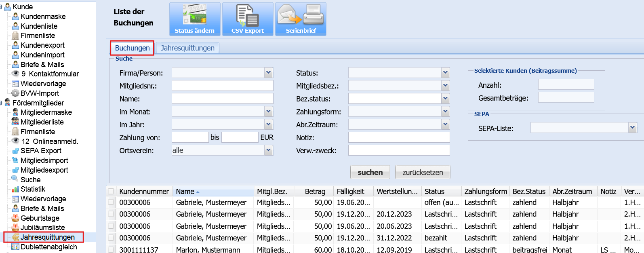Click the Zahlung von amount field
The height and width of the screenshot is (253, 644).
click(190, 137)
